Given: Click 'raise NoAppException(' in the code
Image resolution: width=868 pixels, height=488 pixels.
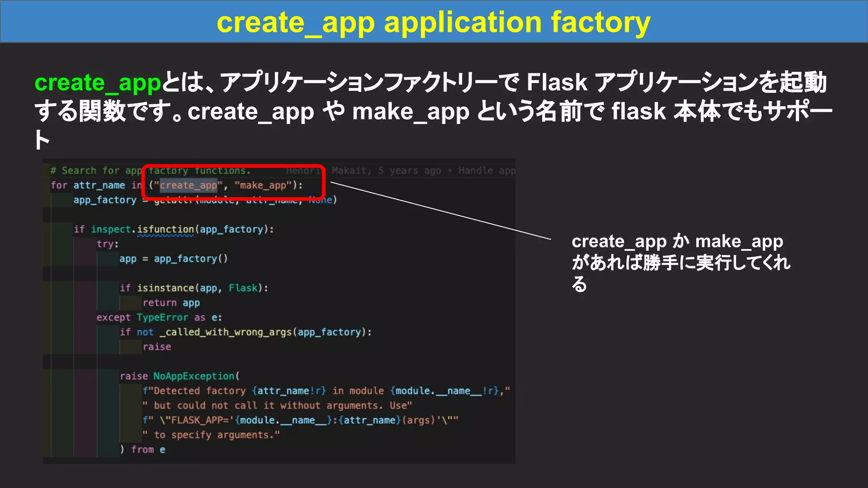Looking at the screenshot, I should [x=179, y=376].
